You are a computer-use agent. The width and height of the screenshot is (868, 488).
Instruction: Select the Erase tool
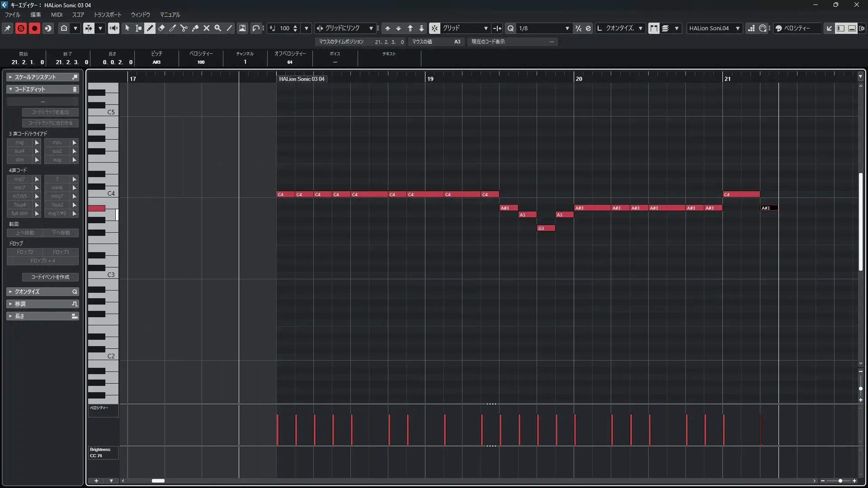click(161, 28)
